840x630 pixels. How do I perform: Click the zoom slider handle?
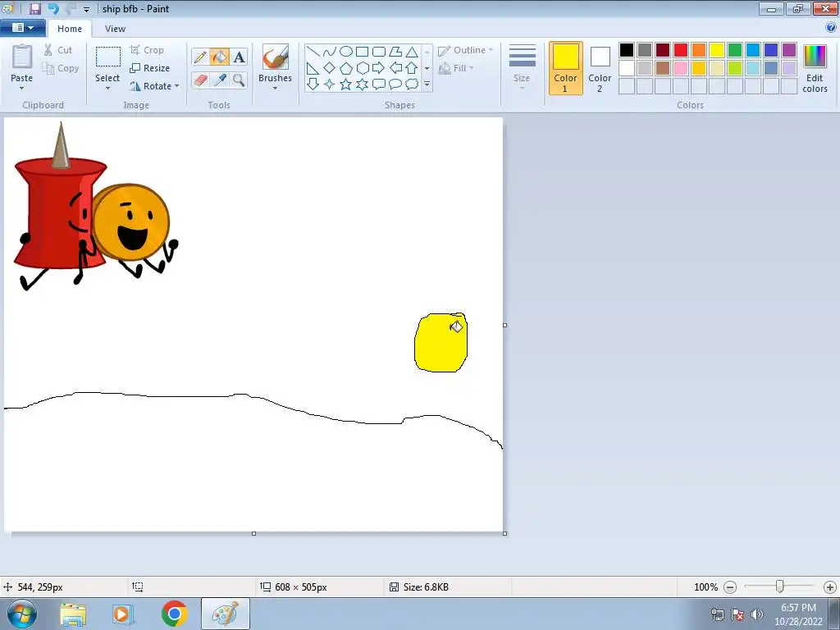779,587
